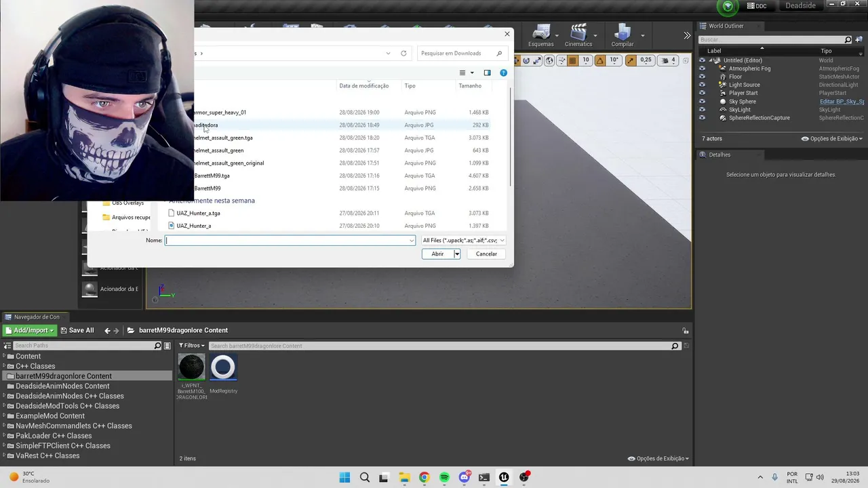This screenshot has height=488, width=868.
Task: Hide the SphereReflectionCapture actor
Action: point(702,118)
